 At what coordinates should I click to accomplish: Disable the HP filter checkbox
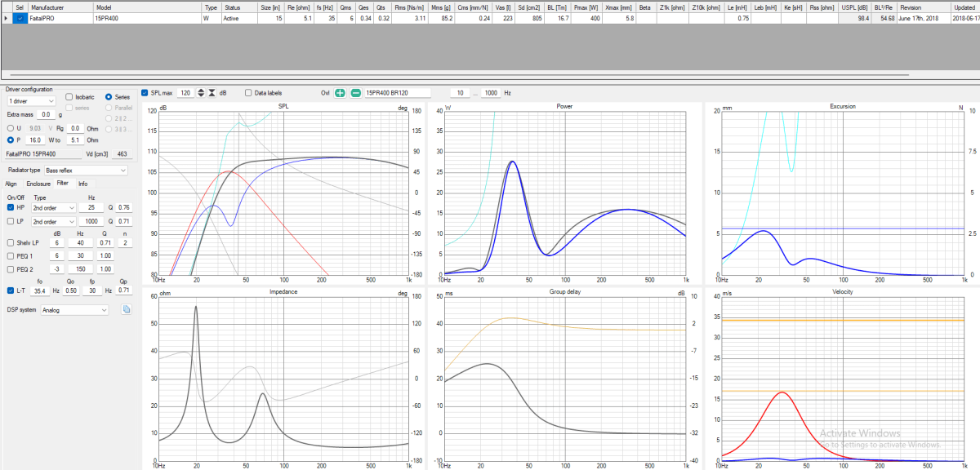(10, 207)
